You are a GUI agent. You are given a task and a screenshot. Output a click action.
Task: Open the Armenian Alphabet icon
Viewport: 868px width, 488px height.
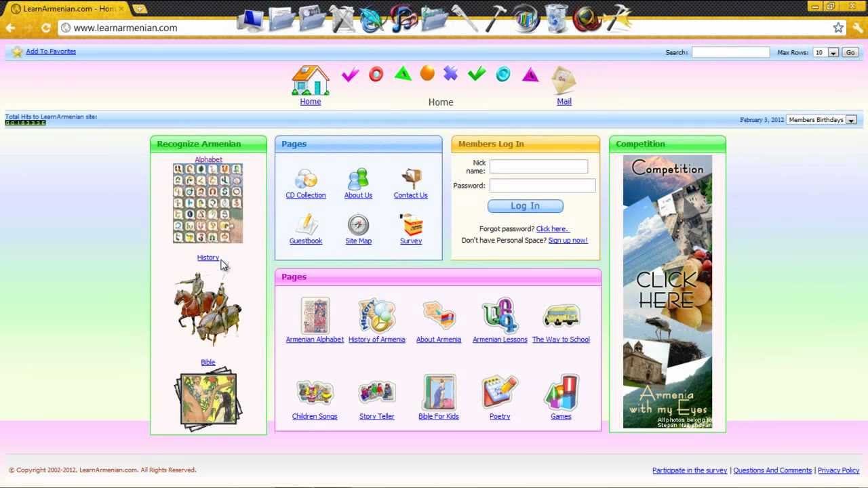point(315,316)
